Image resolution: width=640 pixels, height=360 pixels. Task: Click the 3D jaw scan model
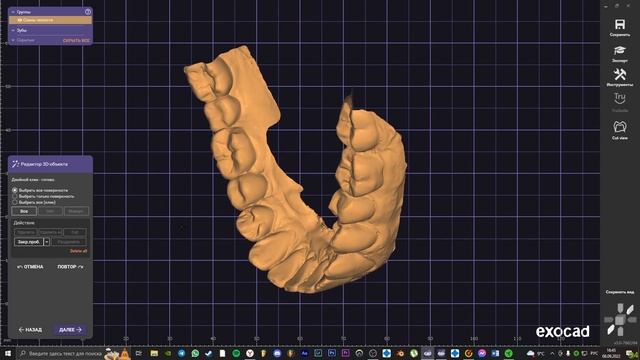[x=294, y=171]
